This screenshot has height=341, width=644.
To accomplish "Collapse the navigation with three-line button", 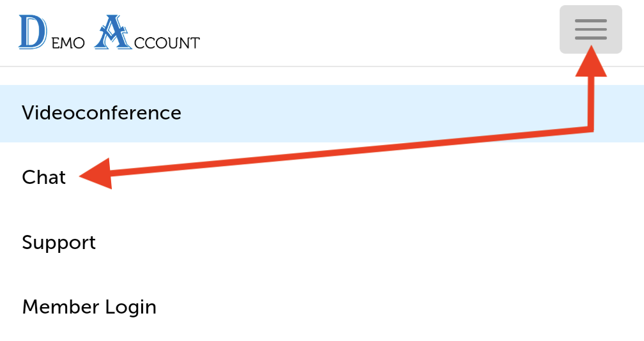I will point(590,29).
